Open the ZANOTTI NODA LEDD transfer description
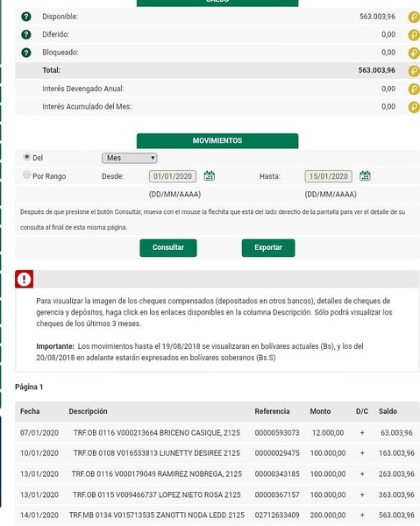Viewport: 420px width, 526px height. (157, 515)
